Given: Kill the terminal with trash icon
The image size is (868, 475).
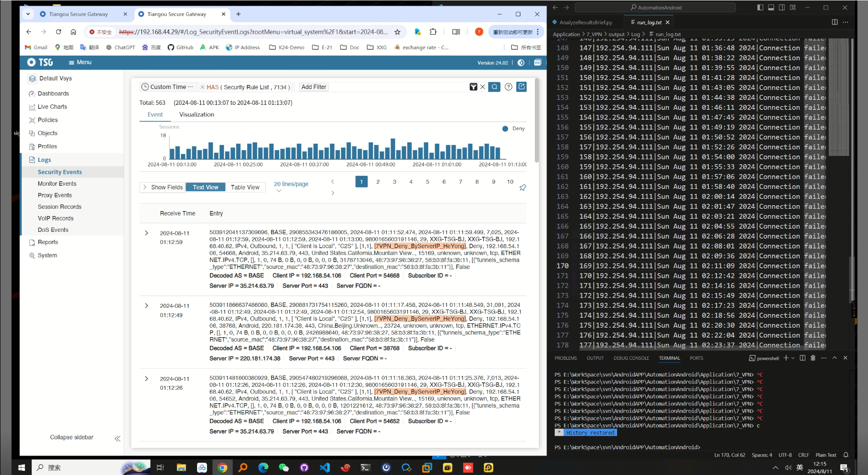Looking at the screenshot, I should tap(813, 358).
